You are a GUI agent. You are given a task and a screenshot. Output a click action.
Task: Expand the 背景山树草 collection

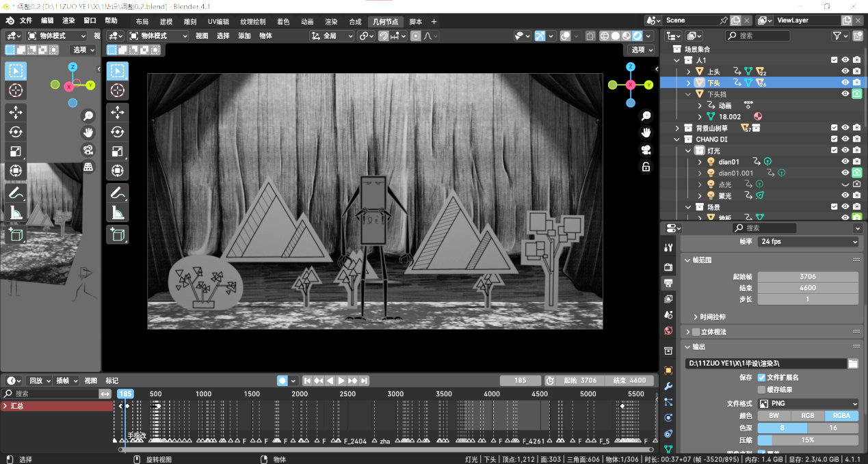(x=677, y=128)
